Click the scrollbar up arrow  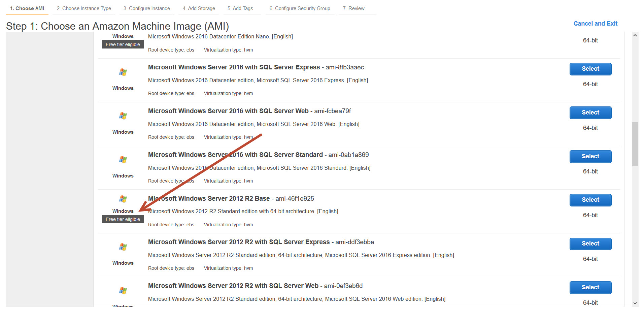point(635,35)
